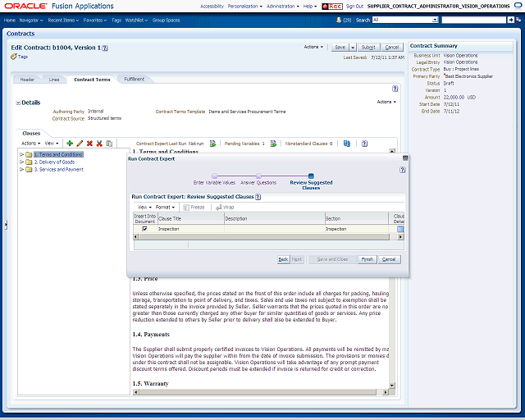The width and height of the screenshot is (525, 420).
Task: Open the Clauses Actions menu
Action: [31, 144]
